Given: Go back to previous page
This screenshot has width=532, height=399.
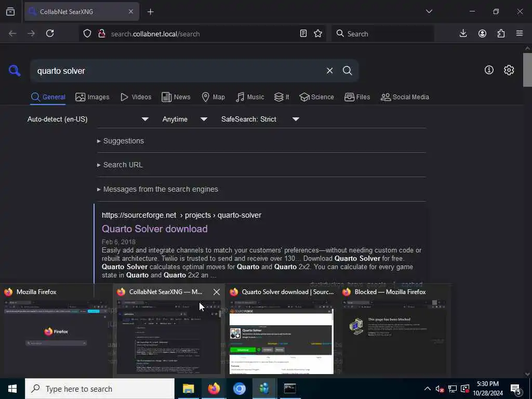Looking at the screenshot, I should [x=12, y=34].
